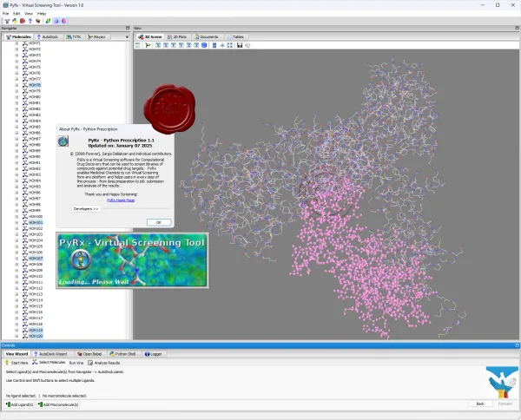The width and height of the screenshot is (521, 420).
Task: Click the first Y axis view icon
Action: point(174,45)
